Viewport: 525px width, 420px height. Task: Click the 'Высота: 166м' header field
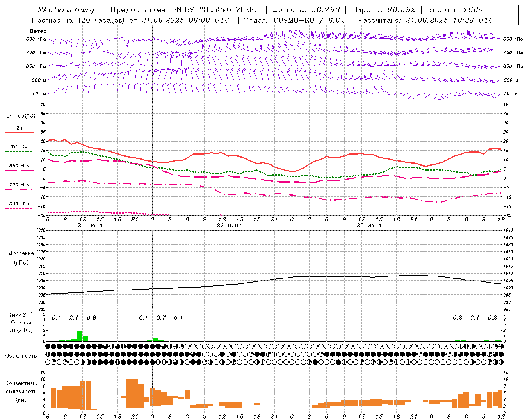click(455, 10)
